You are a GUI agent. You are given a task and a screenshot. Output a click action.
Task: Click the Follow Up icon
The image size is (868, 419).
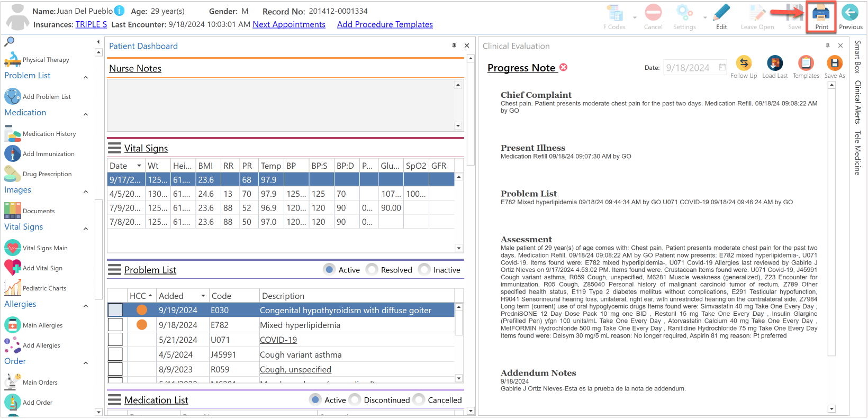point(744,63)
